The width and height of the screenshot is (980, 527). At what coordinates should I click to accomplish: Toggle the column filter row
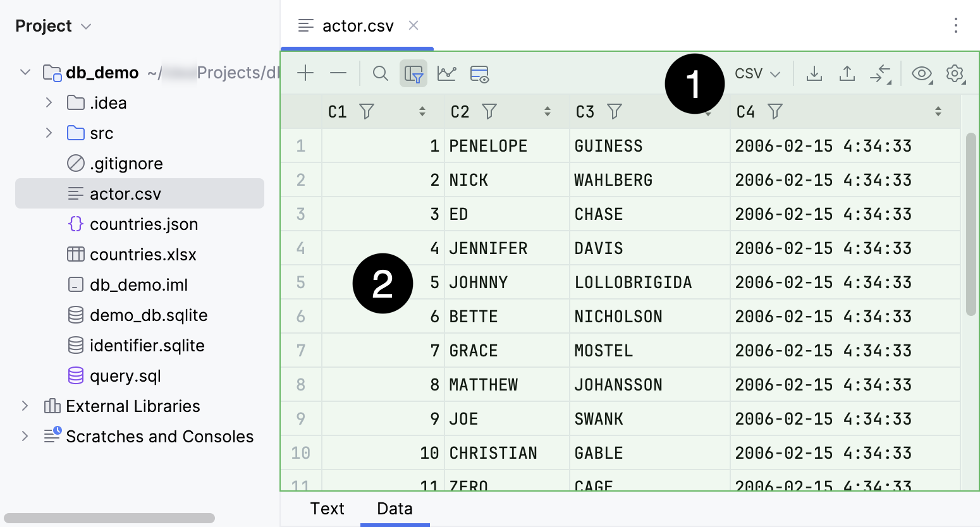coord(413,73)
